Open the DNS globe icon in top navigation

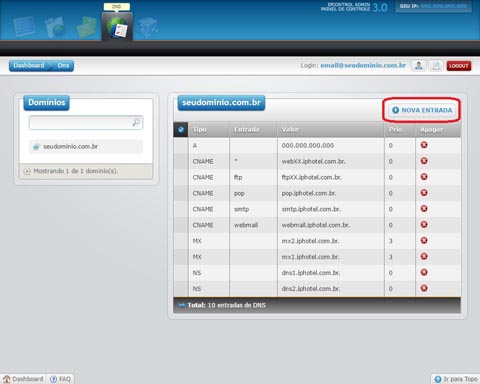(x=117, y=26)
